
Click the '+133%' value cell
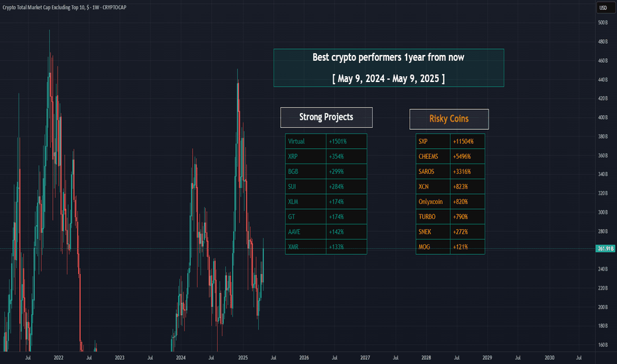coord(347,247)
